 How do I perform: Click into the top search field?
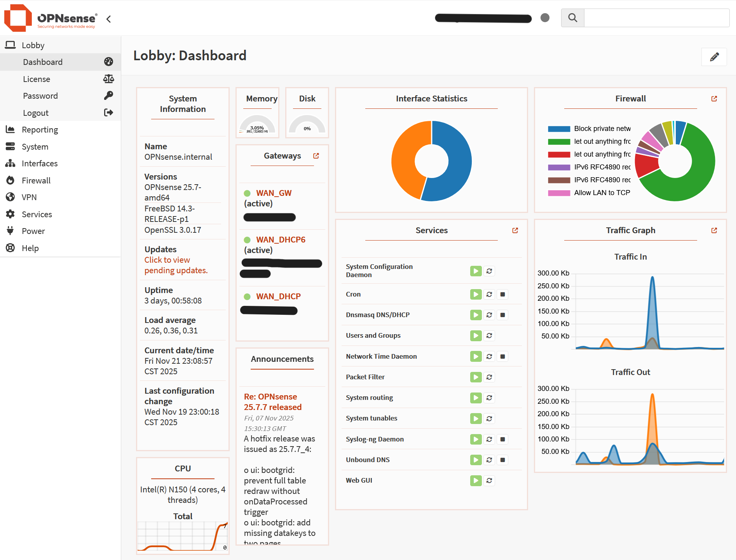[x=656, y=18]
